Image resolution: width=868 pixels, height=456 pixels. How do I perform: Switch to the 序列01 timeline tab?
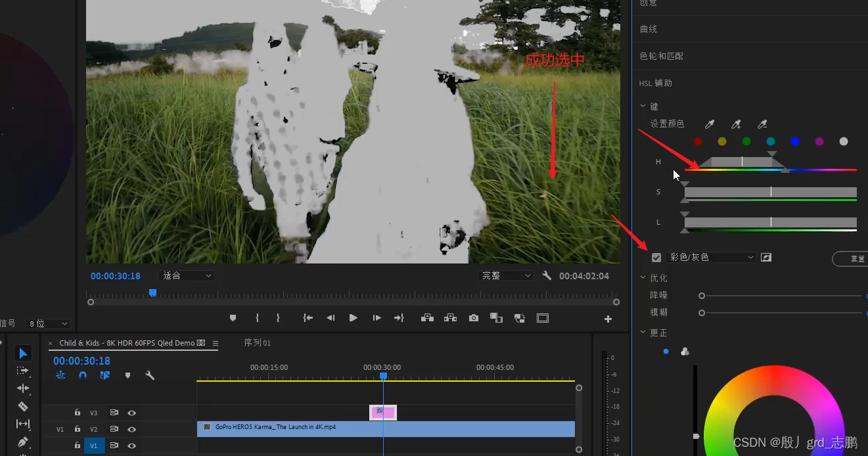(x=257, y=342)
